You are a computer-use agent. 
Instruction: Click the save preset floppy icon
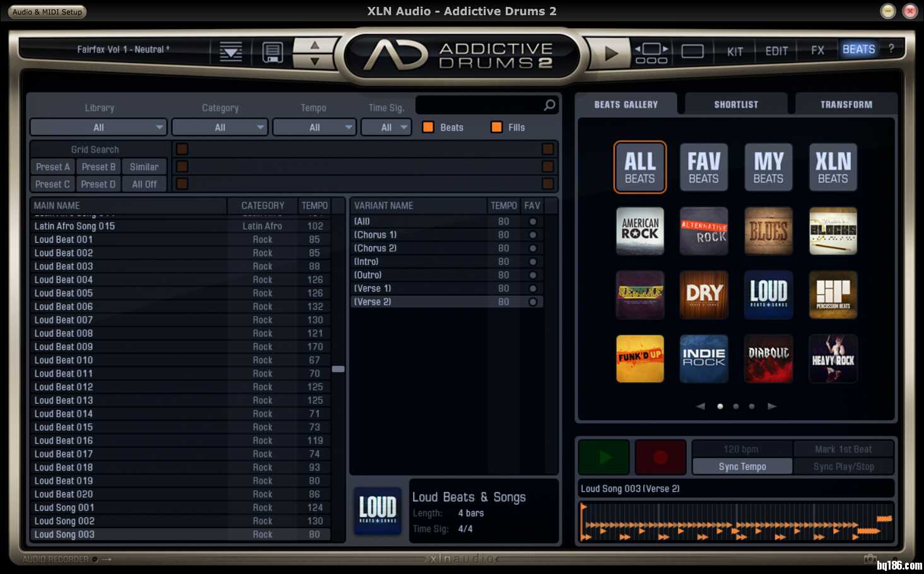(x=272, y=52)
